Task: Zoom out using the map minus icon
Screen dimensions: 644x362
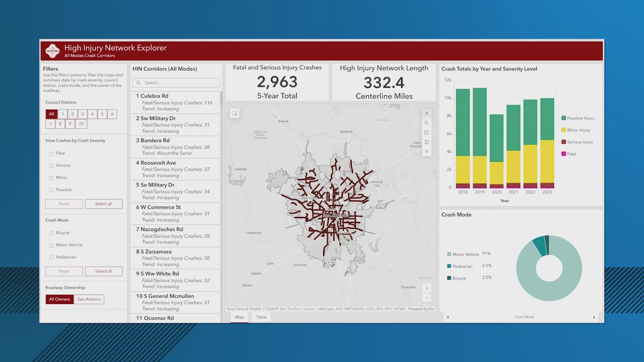Action: click(x=427, y=298)
